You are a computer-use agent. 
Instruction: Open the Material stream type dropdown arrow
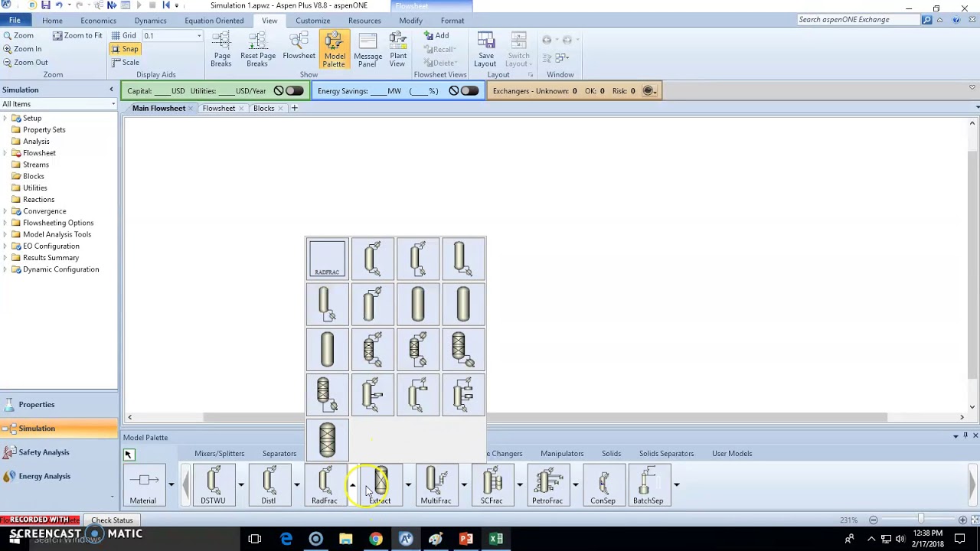(x=171, y=485)
